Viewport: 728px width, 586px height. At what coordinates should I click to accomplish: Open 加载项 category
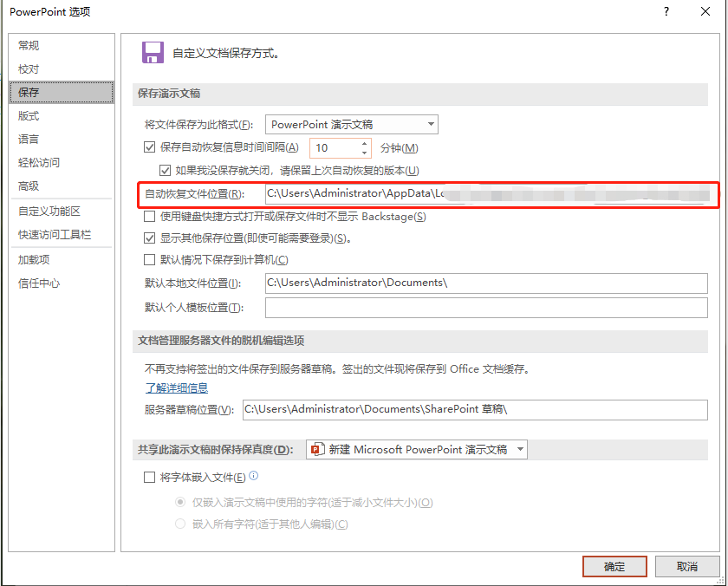coord(62,260)
